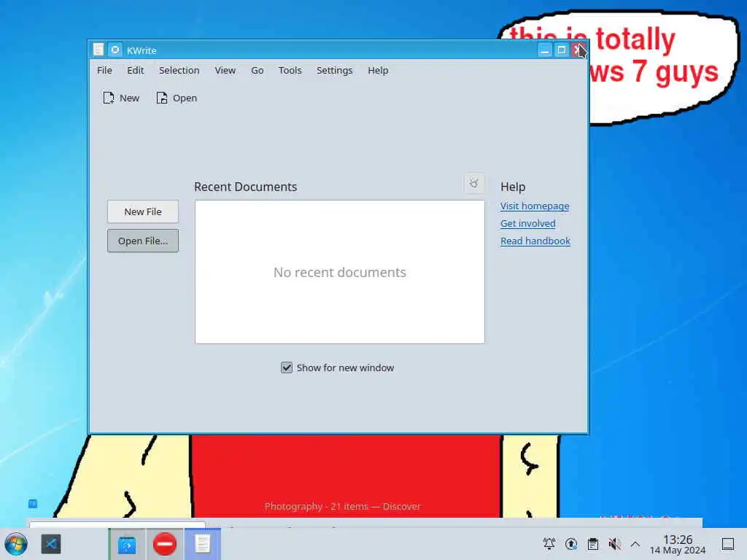Uncheck Show for new window checkbox
This screenshot has width=747, height=560.
[x=286, y=367]
